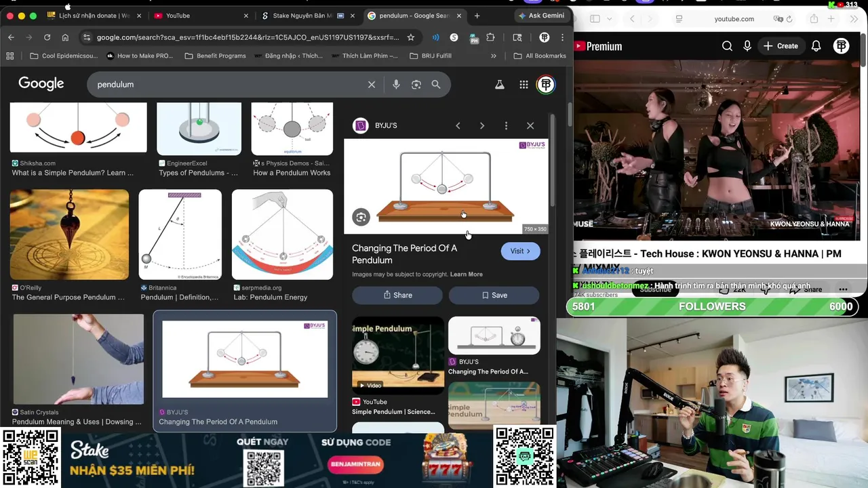Search YouTube with voice microphone

pos(747,46)
